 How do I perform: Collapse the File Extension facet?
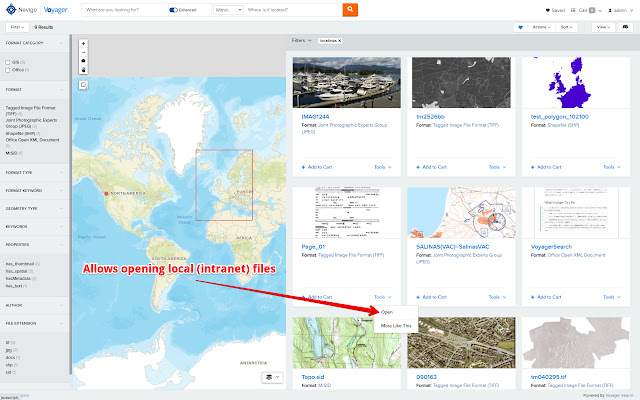coord(61,323)
